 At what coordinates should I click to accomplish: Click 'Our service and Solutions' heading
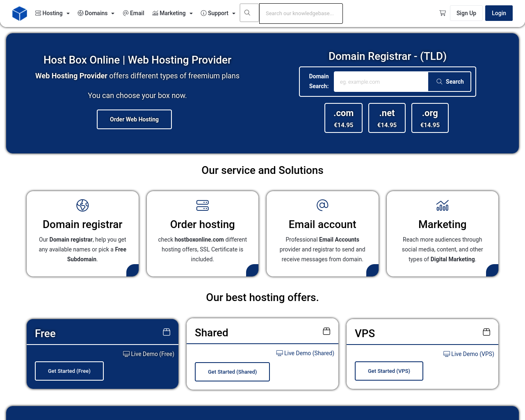pos(262,170)
